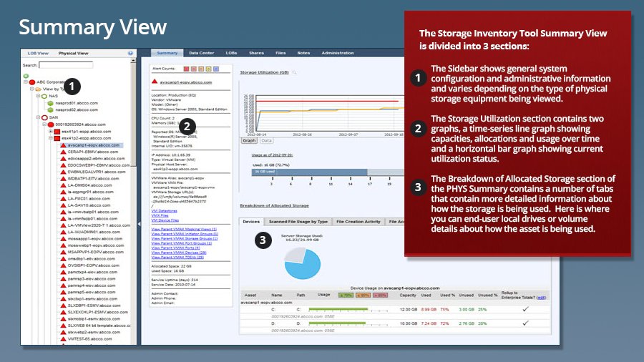This screenshot has width=644, height=362.
Task: Open View Parent VMAX Masking Views link
Action: tap(184, 229)
